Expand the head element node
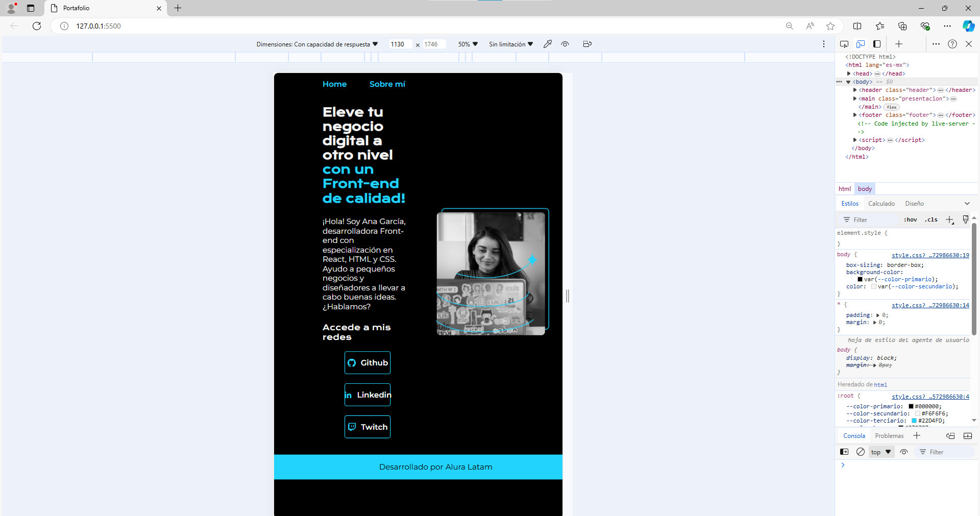980x516 pixels. tap(849, 73)
